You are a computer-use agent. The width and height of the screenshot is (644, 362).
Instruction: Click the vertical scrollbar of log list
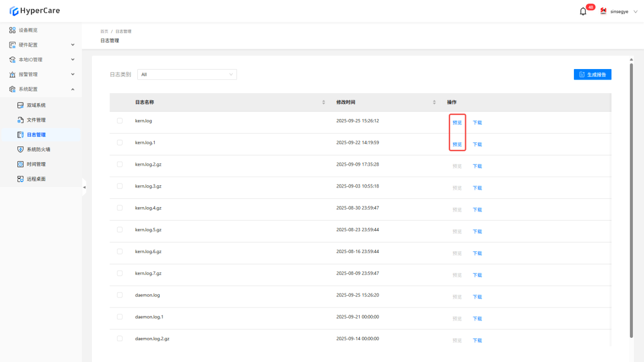coord(632,196)
